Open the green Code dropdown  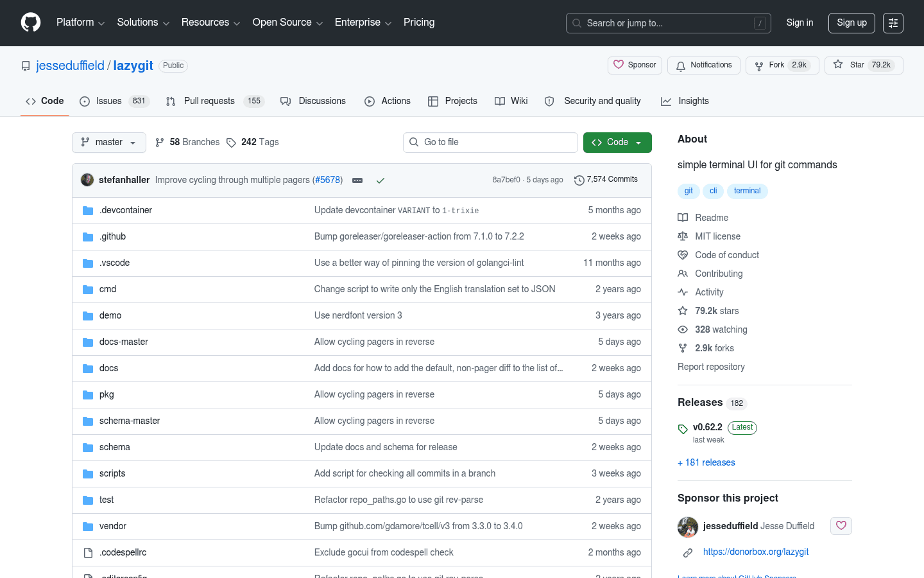click(617, 143)
